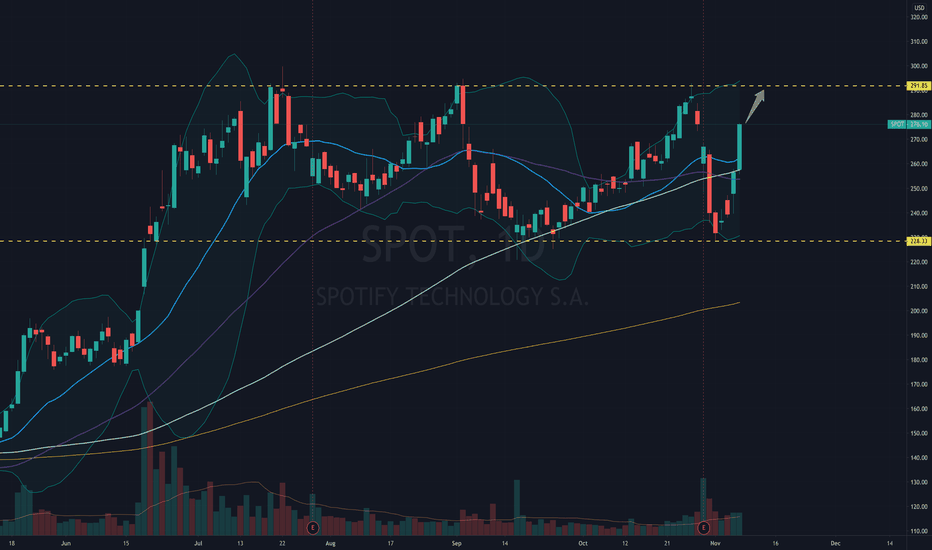The image size is (932, 550).
Task: Click the Aug date label on time axis
Action: tap(330, 543)
